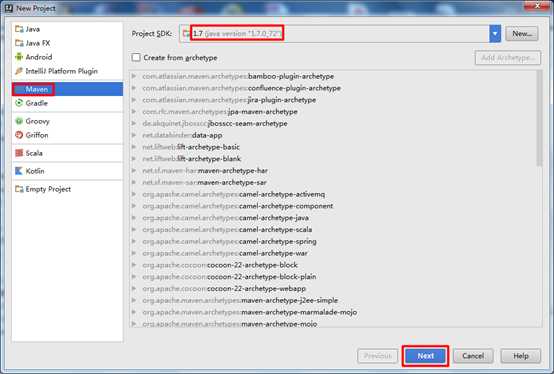Choose Scala project type
Viewport: 554px width, 374px height.
pyautogui.click(x=67, y=153)
